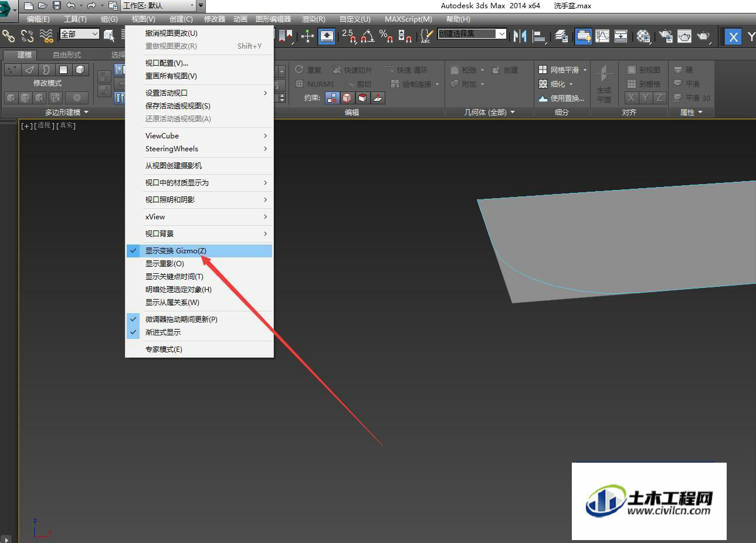Viewport: 756px width, 543px height.
Task: Expand the 几何体 (全部) panel dropdown
Action: [489, 112]
